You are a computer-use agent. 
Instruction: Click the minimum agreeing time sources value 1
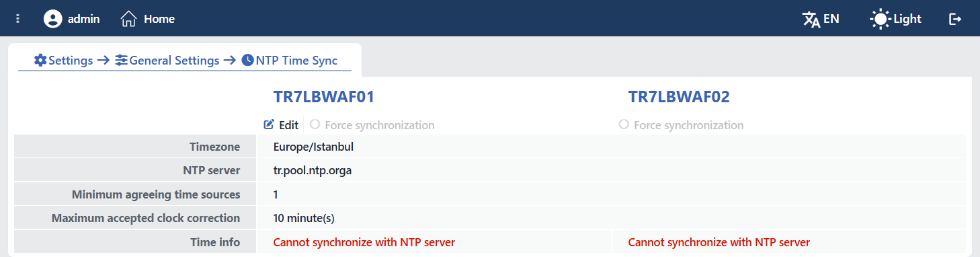[x=276, y=194]
